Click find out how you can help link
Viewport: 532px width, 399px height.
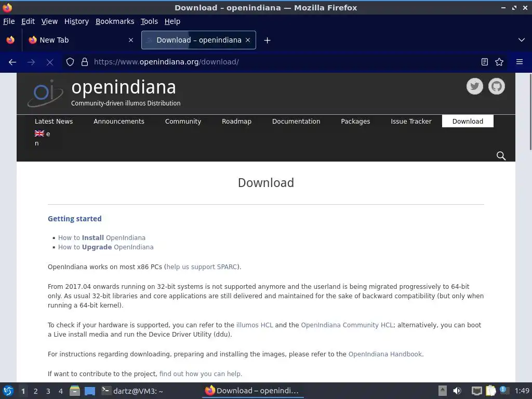coord(201,374)
